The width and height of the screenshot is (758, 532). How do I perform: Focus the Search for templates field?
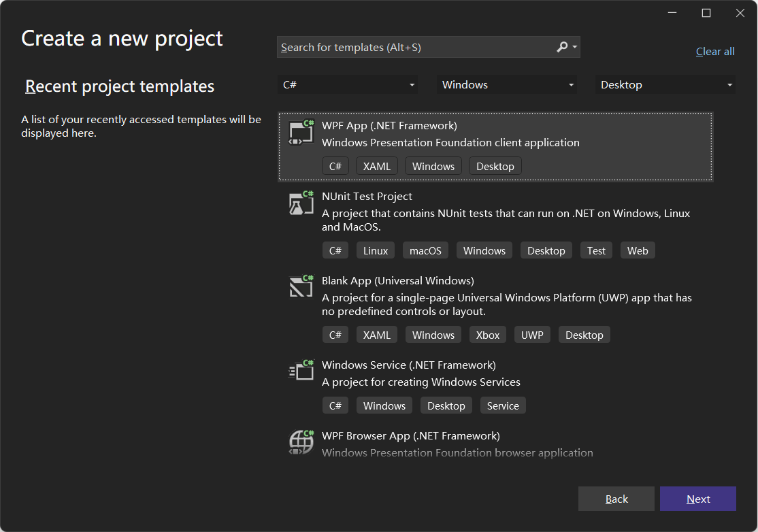(x=416, y=47)
